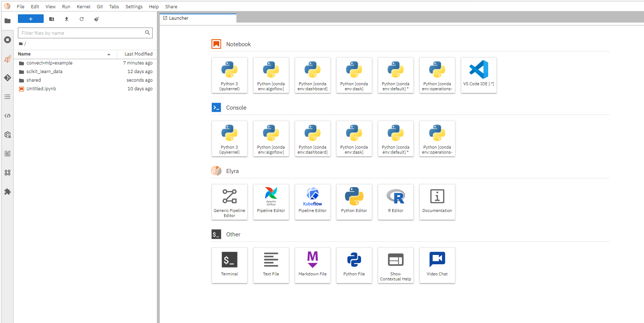This screenshot has height=323, width=644.
Task: Select the Launcher tab
Action: 198,18
